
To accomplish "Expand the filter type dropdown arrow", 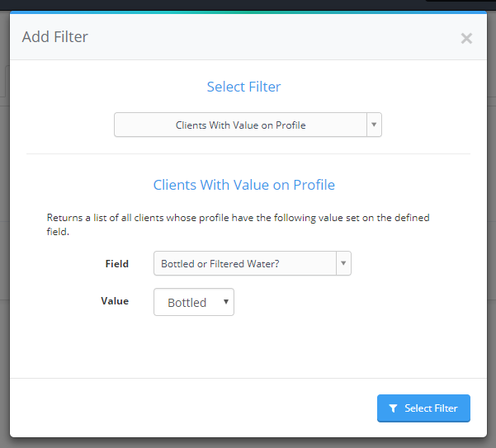I will [374, 125].
